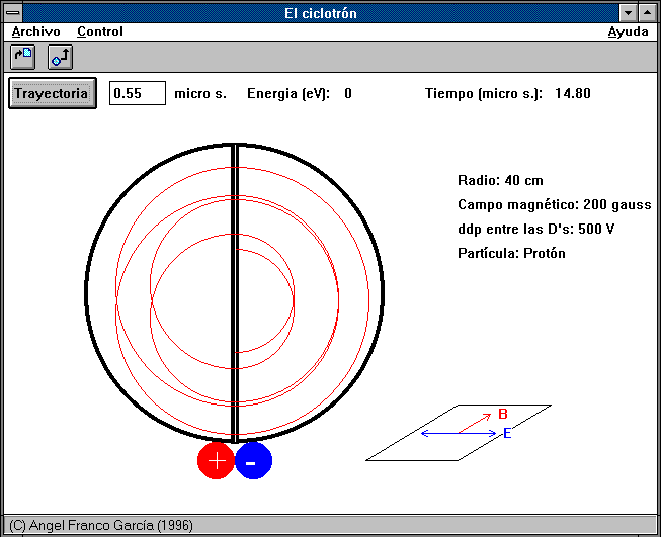Open the Ayuda menu
661x537 pixels.
[628, 32]
